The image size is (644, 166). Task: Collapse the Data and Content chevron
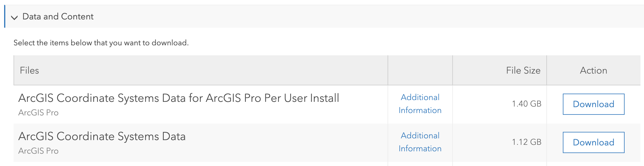(x=14, y=17)
